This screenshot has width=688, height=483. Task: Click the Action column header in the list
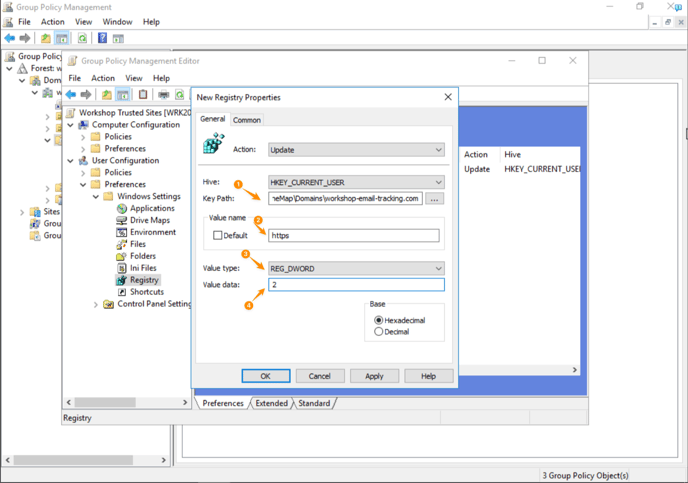pyautogui.click(x=476, y=154)
